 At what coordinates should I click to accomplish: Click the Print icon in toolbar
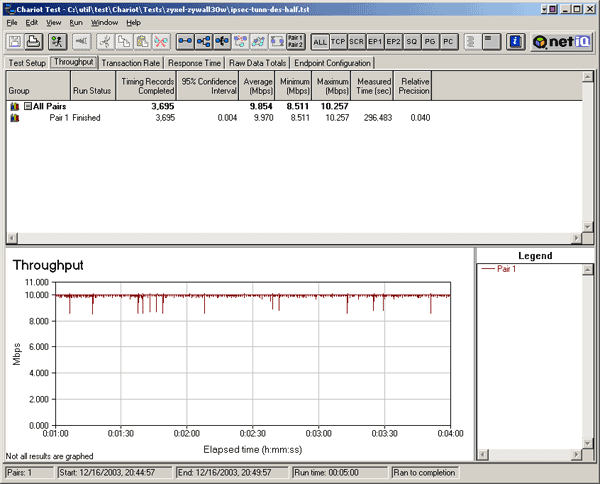[34, 42]
